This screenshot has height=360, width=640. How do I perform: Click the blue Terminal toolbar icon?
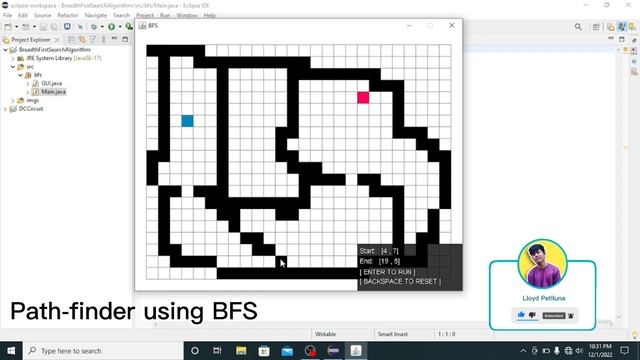tap(67, 27)
